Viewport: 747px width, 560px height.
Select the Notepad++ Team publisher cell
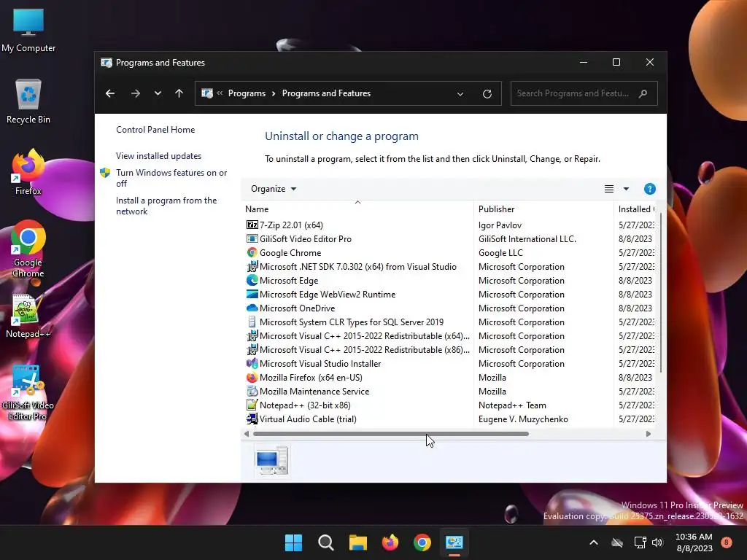pyautogui.click(x=512, y=405)
